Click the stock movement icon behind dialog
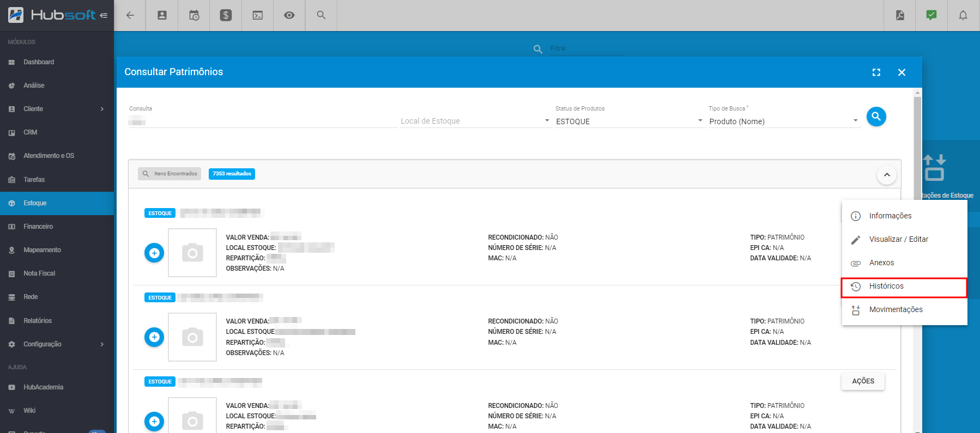Image resolution: width=980 pixels, height=433 pixels. point(934,167)
